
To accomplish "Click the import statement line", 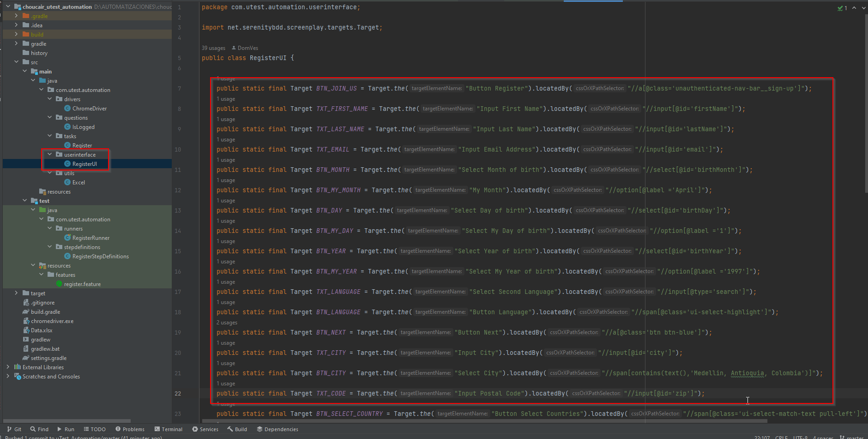I will point(292,28).
